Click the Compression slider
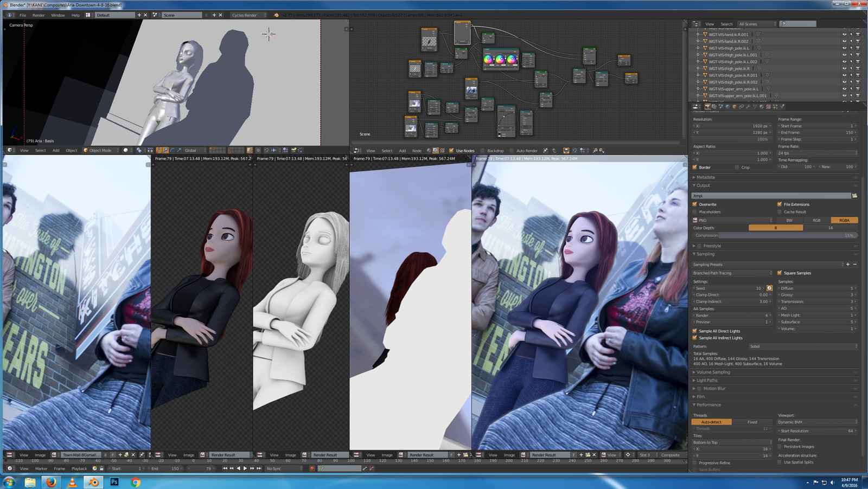Image resolution: width=868 pixels, height=489 pixels. [775, 235]
